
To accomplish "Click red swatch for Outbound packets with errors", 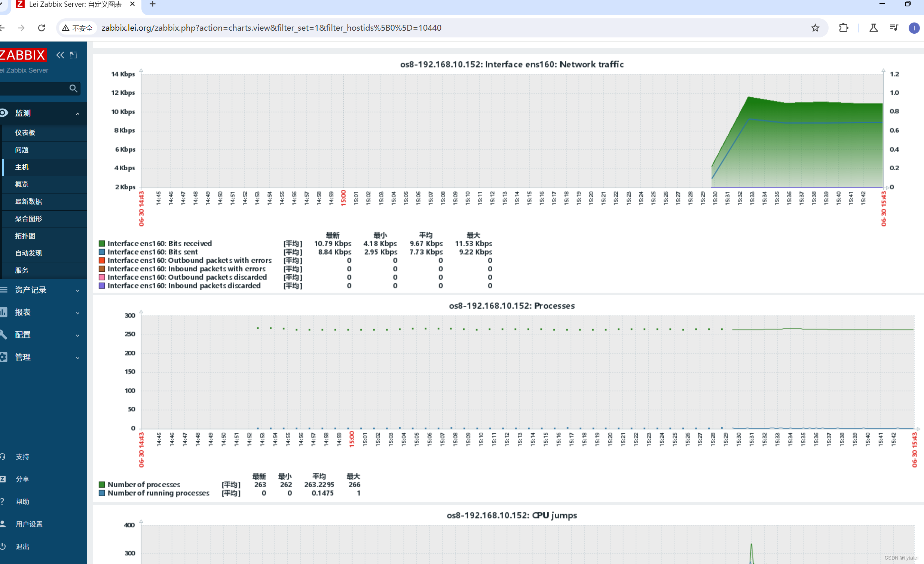I will 102,260.
